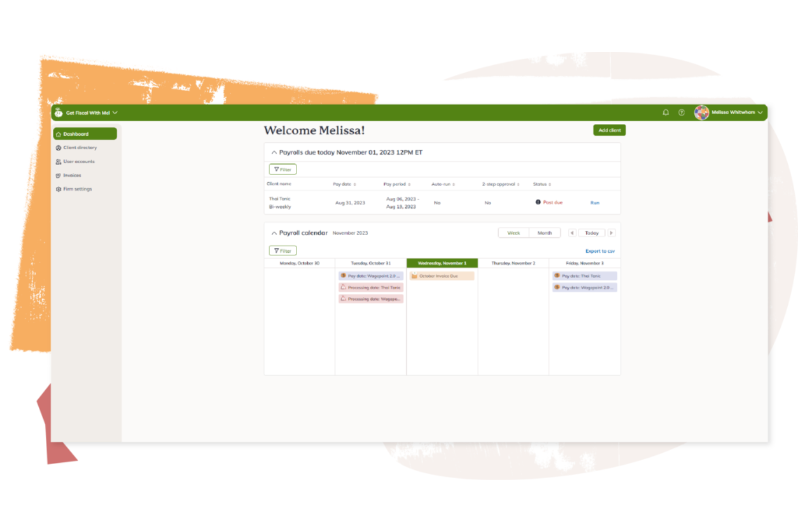Collapse the Payroll calendar section
The width and height of the screenshot is (798, 532).
(274, 233)
